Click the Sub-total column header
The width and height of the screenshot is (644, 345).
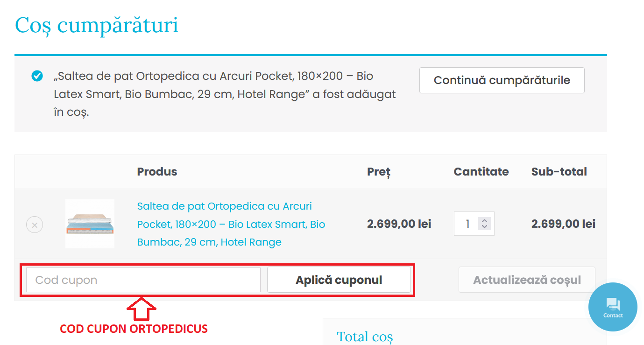pos(559,172)
